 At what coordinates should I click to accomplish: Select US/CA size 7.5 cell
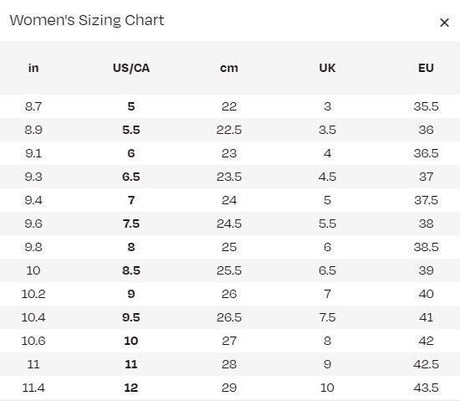(131, 224)
